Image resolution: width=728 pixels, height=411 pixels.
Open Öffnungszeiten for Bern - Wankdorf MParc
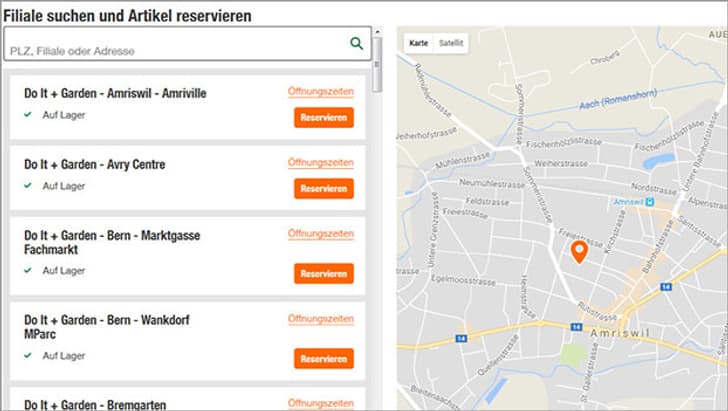coord(321,319)
